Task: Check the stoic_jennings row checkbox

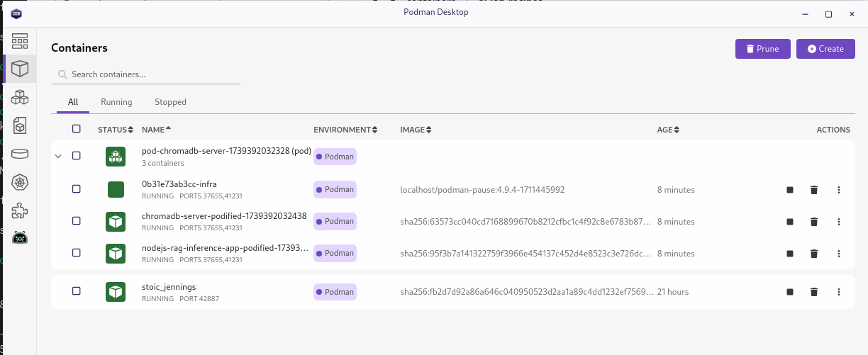Action: coord(77,291)
